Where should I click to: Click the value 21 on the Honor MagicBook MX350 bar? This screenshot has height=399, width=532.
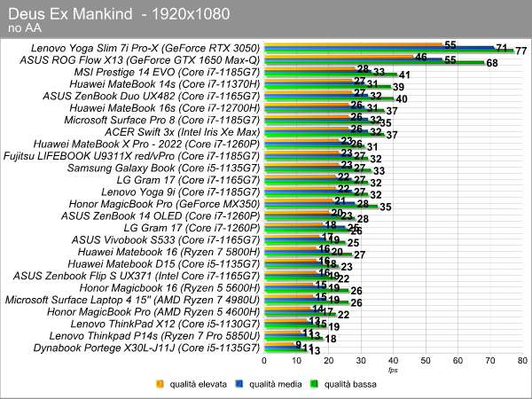(x=340, y=201)
